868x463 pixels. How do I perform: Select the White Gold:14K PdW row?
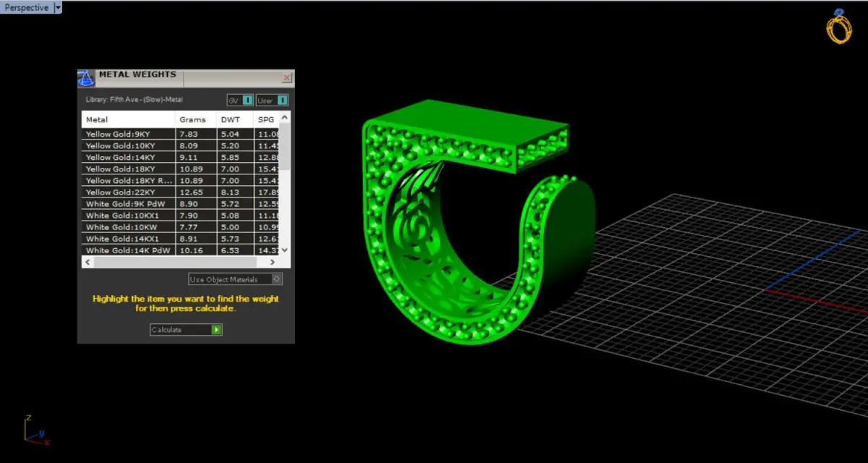[x=181, y=250]
